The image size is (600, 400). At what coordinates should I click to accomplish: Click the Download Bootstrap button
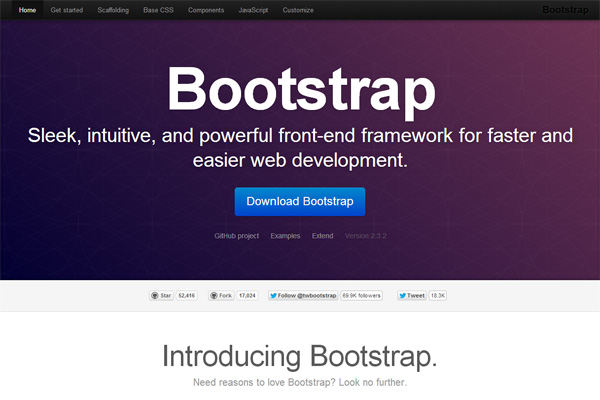pyautogui.click(x=300, y=201)
